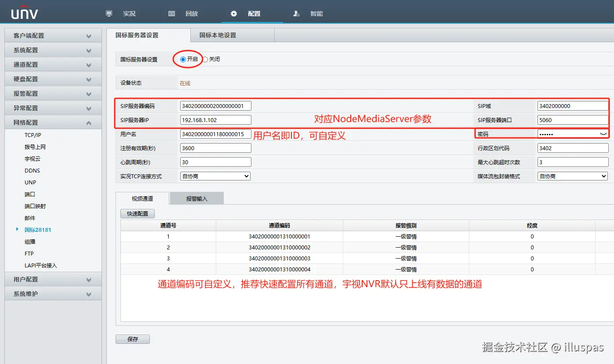The height and width of the screenshot is (364, 614).
Task: Show password with the eye icon
Action: click(x=603, y=133)
